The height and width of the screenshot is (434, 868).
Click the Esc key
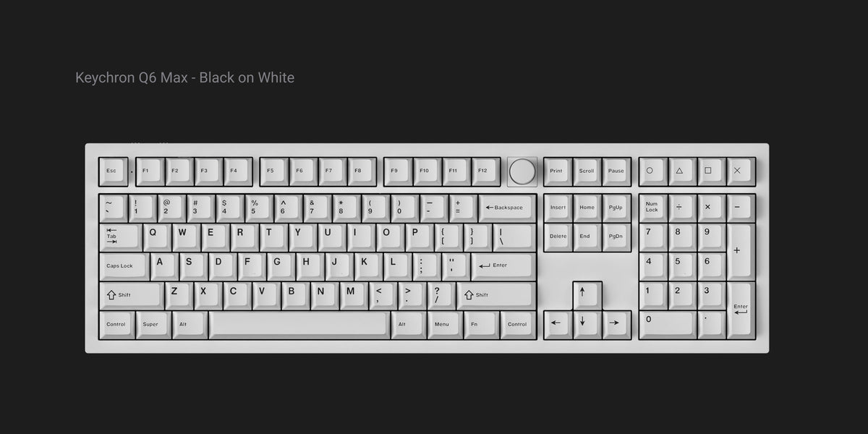(113, 172)
